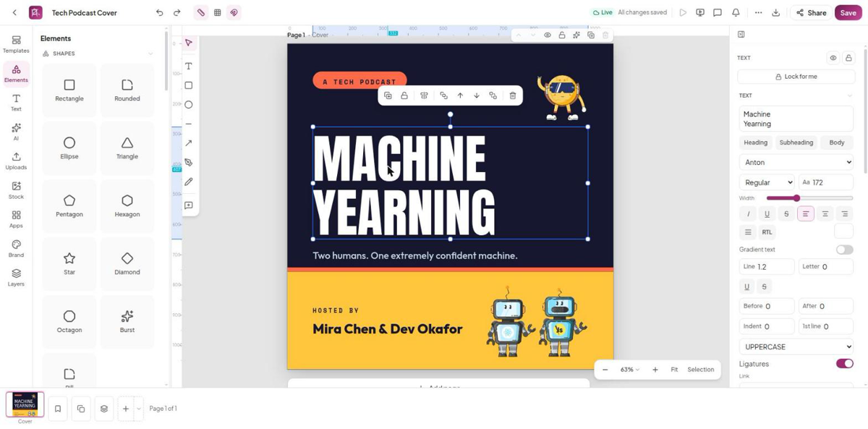Screen dimensions: 868x429
Task: Open the Regular font weight dropdown
Action: click(x=767, y=182)
